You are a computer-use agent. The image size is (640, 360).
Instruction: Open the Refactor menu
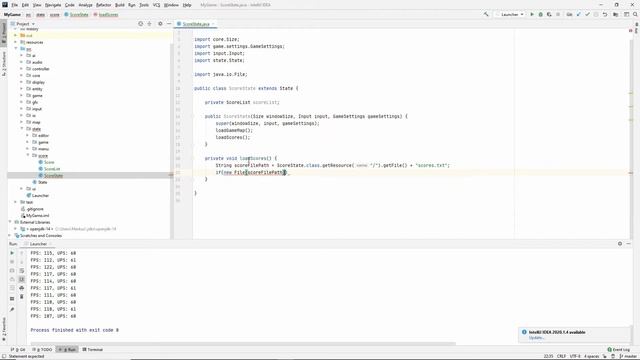coord(103,5)
